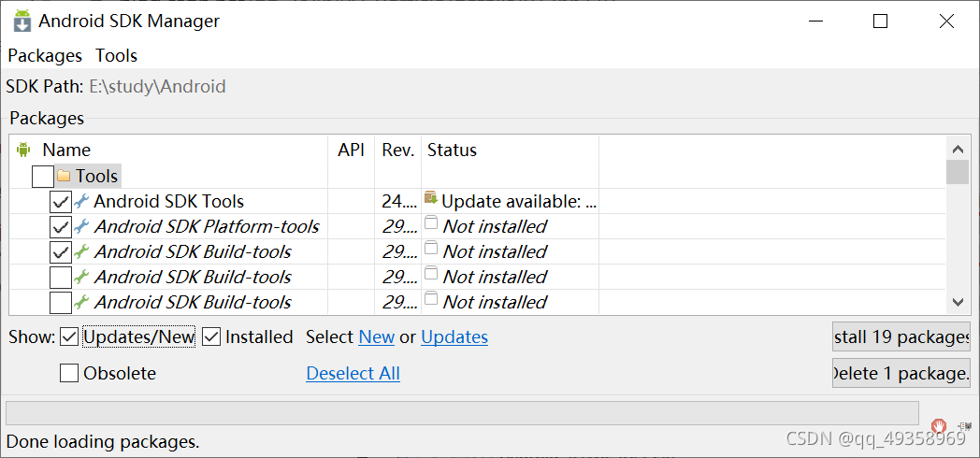Viewport: 980px width, 458px height.
Task: Check the Tools folder group checkbox
Action: (x=43, y=176)
